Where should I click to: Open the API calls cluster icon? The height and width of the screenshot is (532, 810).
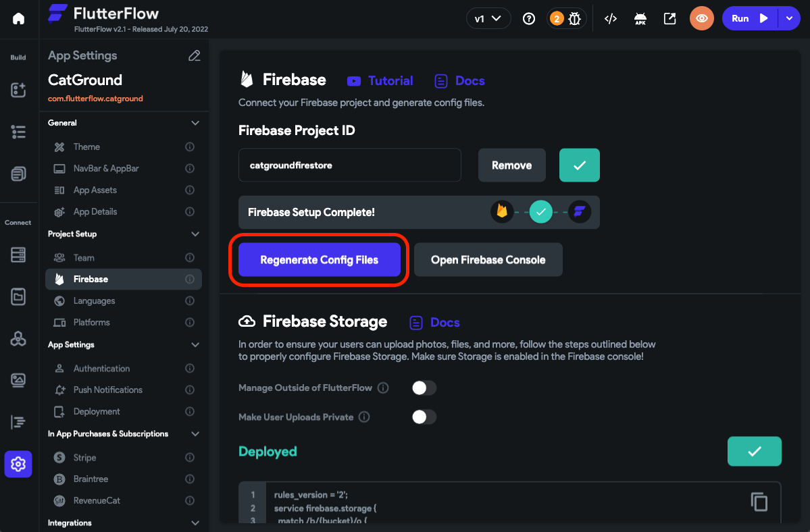pyautogui.click(x=18, y=338)
